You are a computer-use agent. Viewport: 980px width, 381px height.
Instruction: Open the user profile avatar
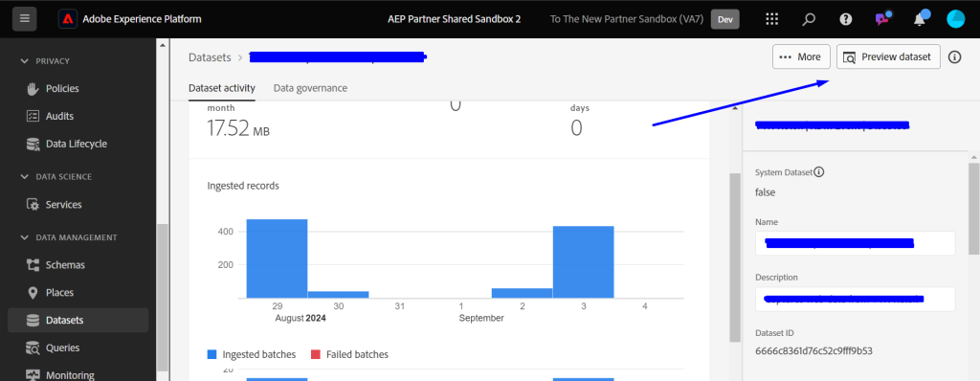pyautogui.click(x=956, y=19)
